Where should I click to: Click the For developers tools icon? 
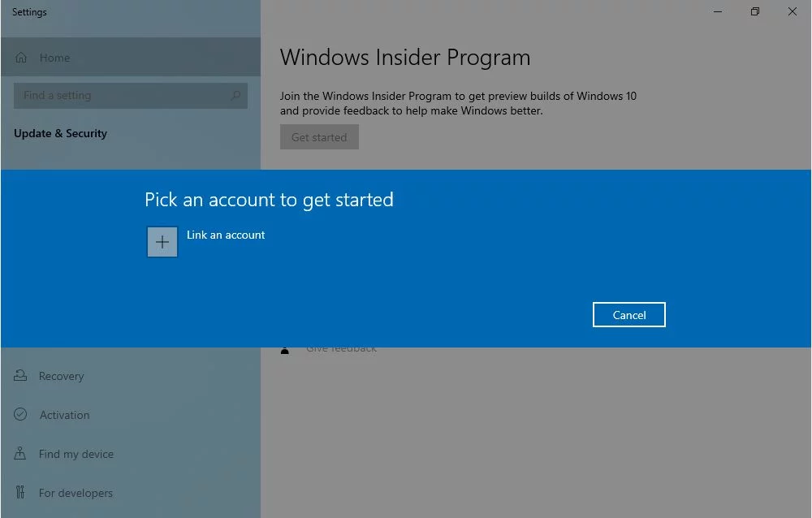coord(19,491)
